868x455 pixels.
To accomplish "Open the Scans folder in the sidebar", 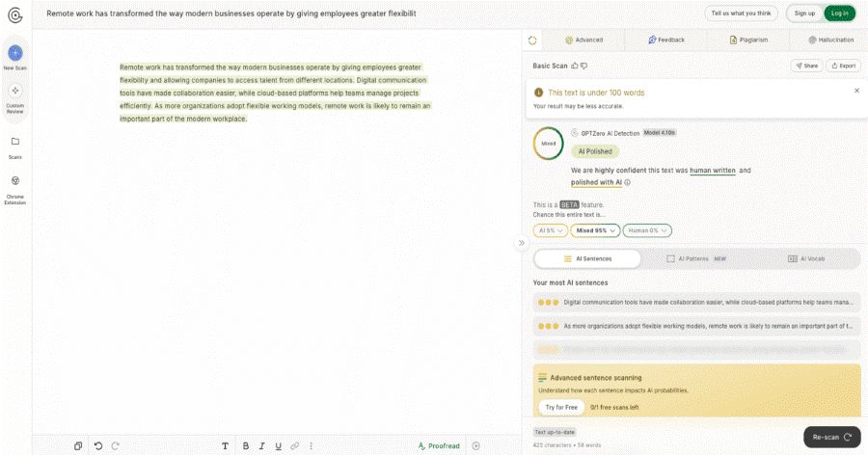I will 14,147.
